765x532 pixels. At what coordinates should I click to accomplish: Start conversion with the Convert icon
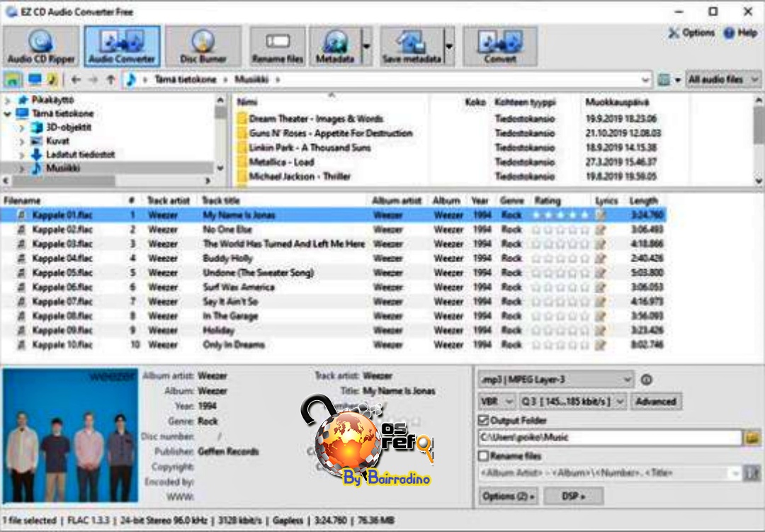[500, 46]
